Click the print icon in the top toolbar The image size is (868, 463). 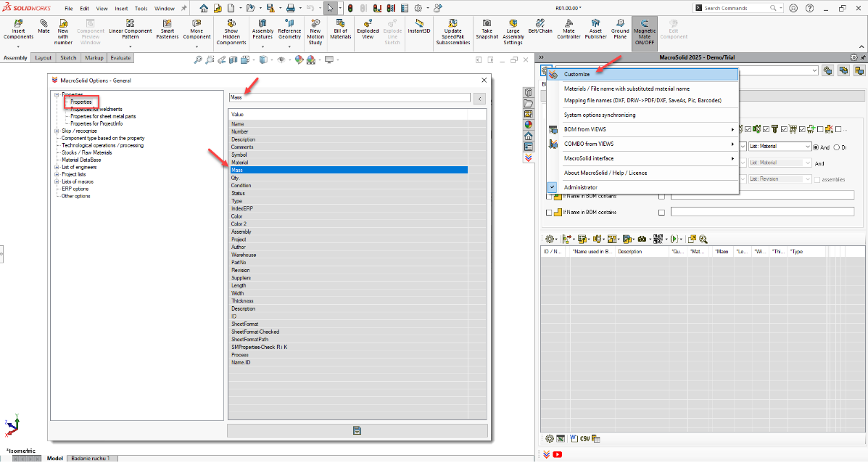(291, 8)
